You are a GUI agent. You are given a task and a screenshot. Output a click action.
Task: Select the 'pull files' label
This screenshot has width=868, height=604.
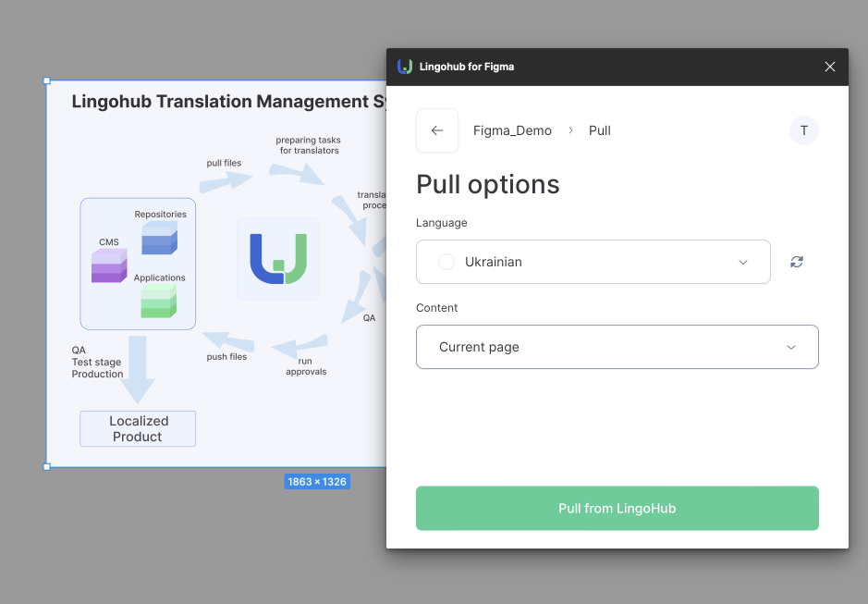coord(224,163)
